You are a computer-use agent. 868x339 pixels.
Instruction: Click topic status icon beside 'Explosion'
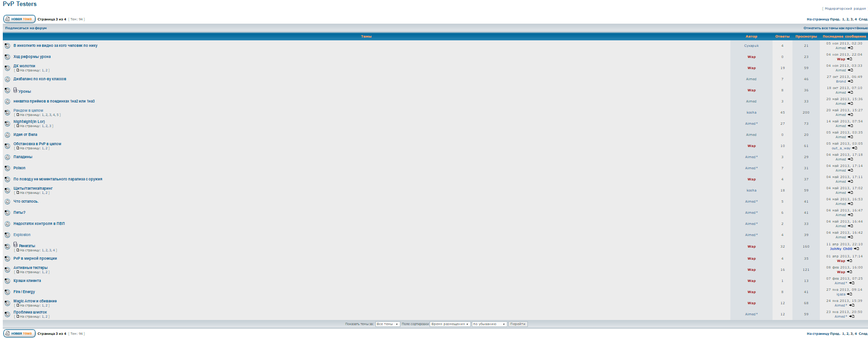click(7, 235)
